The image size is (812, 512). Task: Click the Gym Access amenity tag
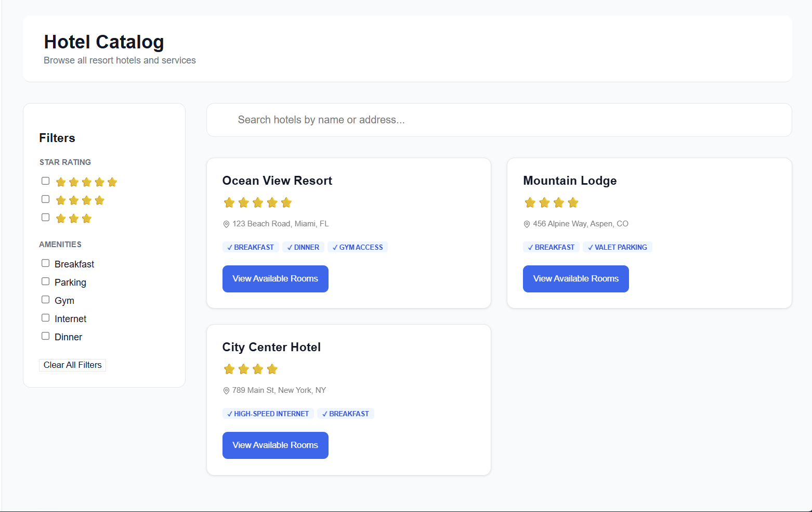[x=358, y=247]
